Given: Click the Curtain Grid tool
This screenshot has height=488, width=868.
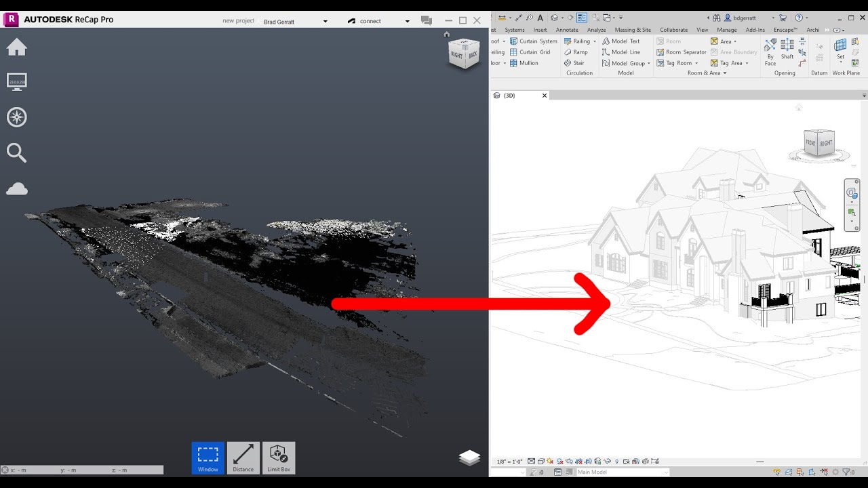Looking at the screenshot, I should coord(530,52).
